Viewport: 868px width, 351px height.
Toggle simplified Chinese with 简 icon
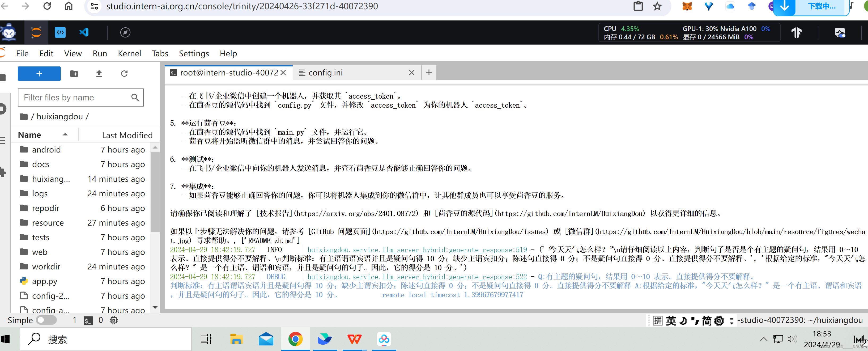[708, 320]
